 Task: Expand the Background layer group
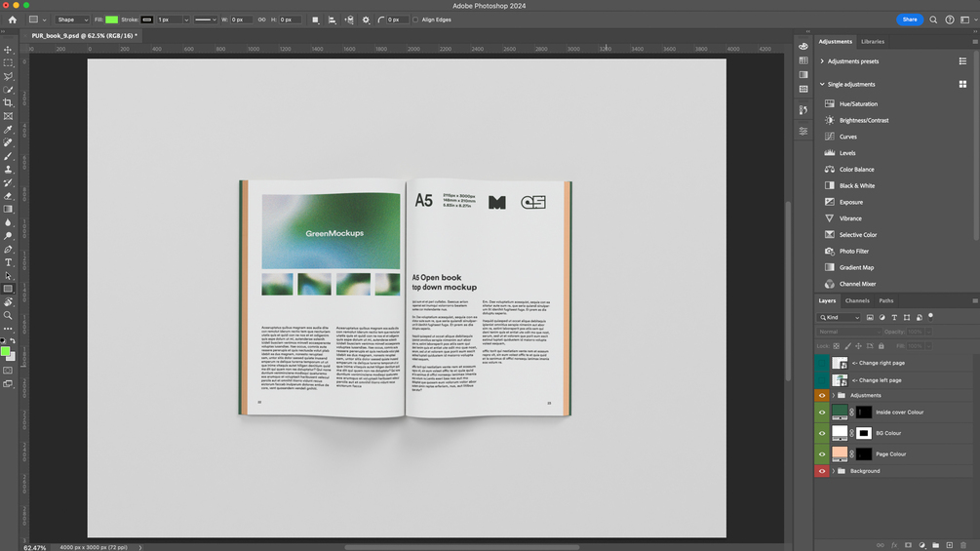pyautogui.click(x=833, y=471)
